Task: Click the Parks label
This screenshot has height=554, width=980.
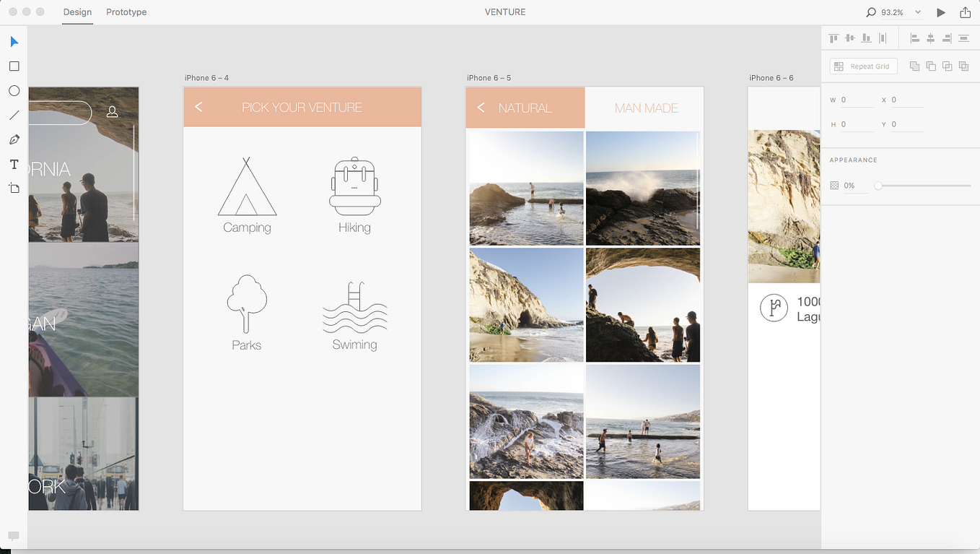Action: click(x=247, y=345)
